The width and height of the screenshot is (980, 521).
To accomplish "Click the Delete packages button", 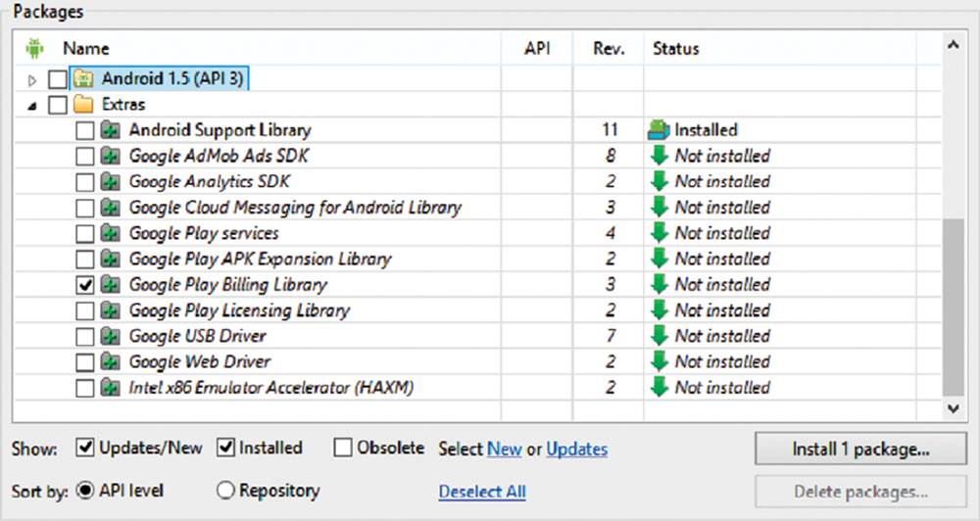I will point(860,492).
